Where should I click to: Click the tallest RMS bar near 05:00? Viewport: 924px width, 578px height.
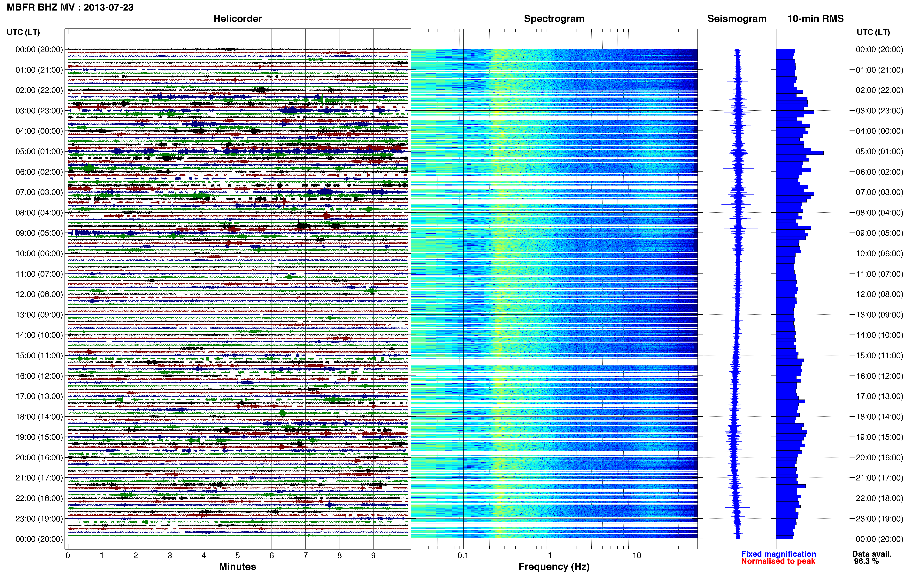[800, 153]
